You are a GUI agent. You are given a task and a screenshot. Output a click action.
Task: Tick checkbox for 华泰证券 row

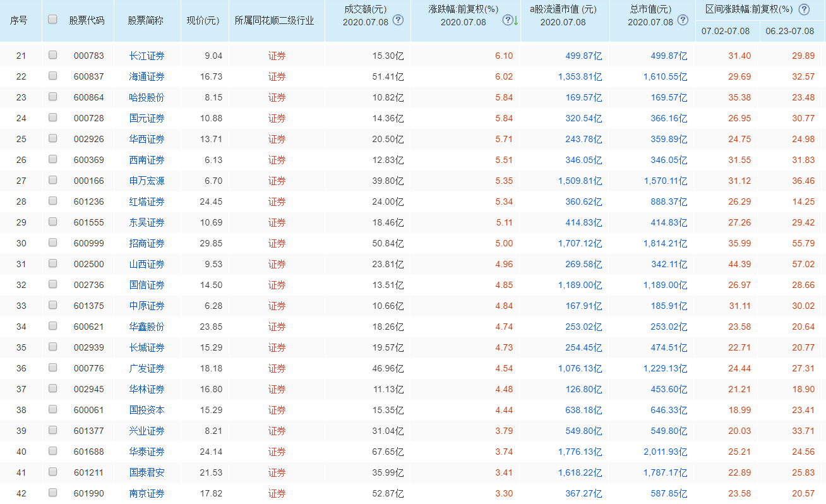pyautogui.click(x=52, y=451)
